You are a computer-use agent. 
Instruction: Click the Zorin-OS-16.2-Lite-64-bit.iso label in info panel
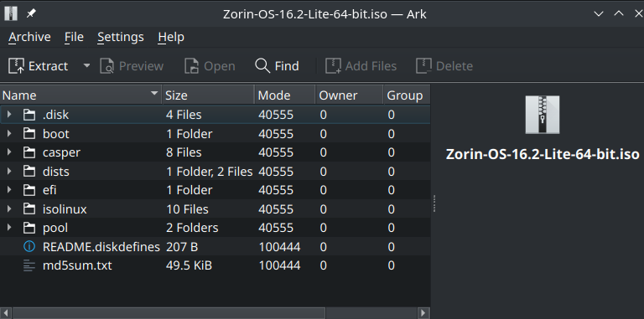pos(543,155)
